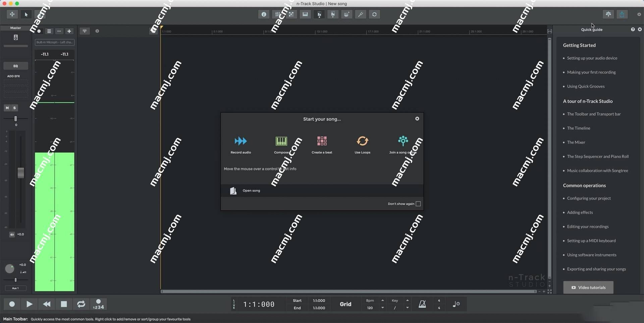Mute the master channel with M button
644x323 pixels.
7,108
